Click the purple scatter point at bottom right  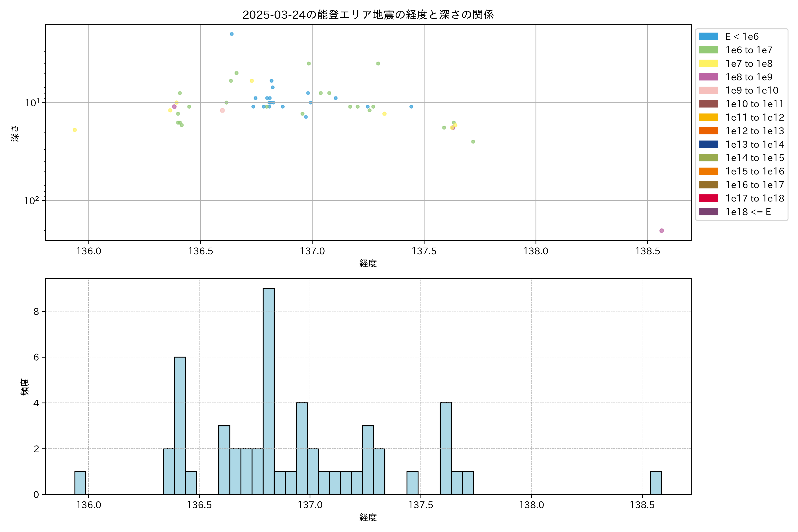tap(662, 231)
